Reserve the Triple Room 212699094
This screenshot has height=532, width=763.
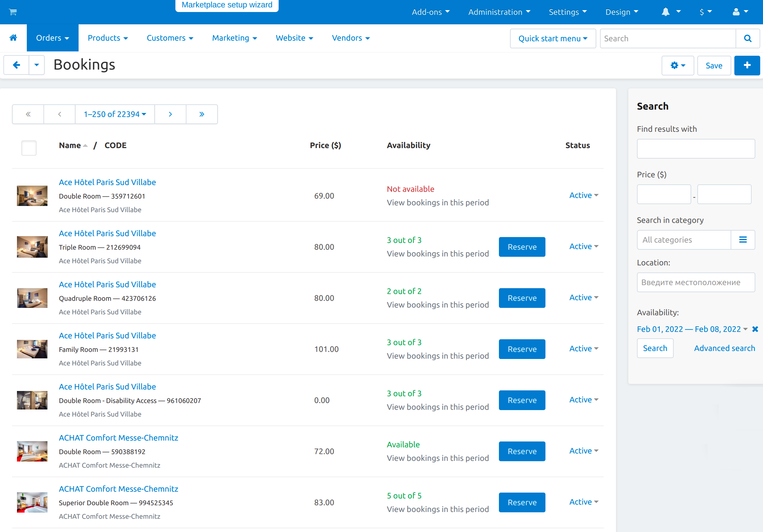click(x=522, y=247)
